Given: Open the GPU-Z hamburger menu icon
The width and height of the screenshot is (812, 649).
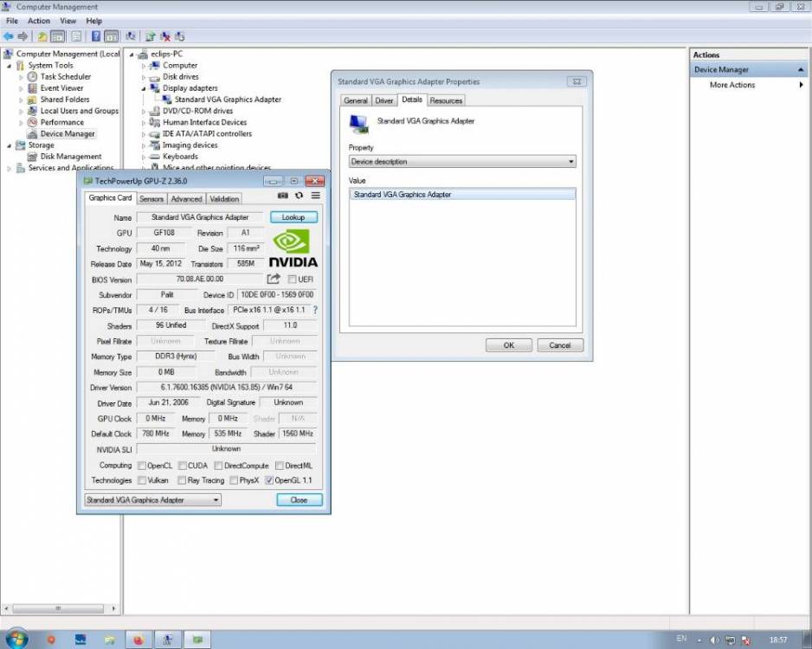Looking at the screenshot, I should [315, 195].
